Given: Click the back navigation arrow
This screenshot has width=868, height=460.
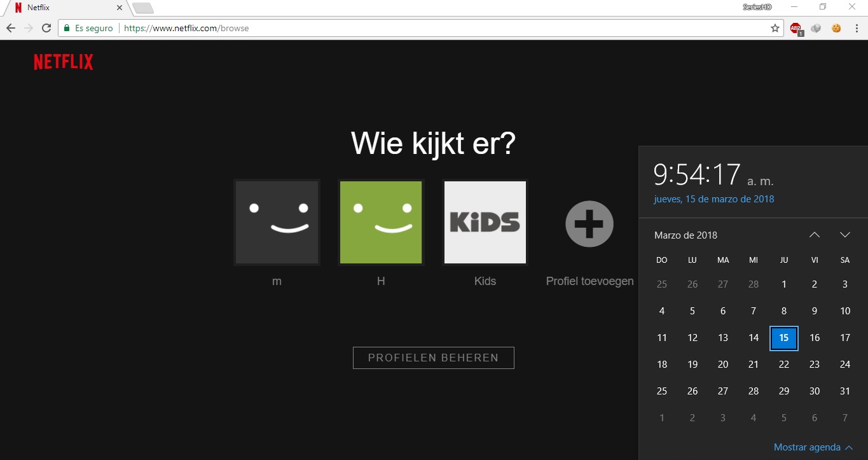Looking at the screenshot, I should (x=11, y=28).
